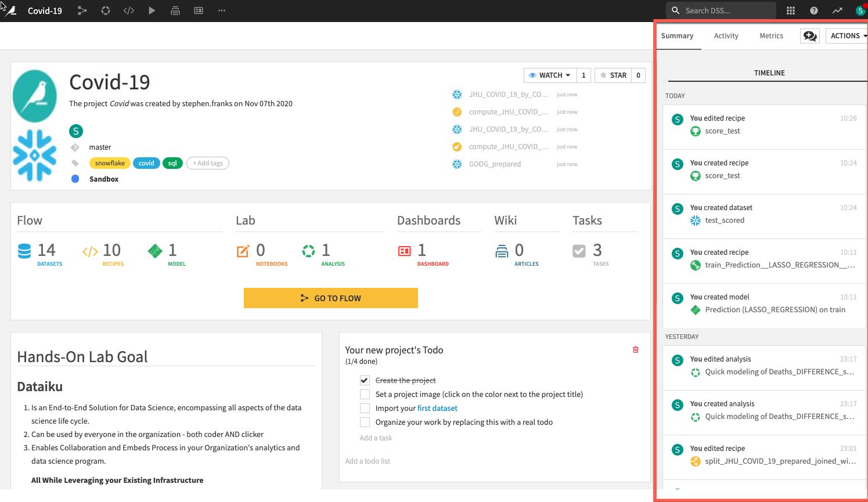Click the help question mark icon
The width and height of the screenshot is (868, 502).
tap(813, 10)
